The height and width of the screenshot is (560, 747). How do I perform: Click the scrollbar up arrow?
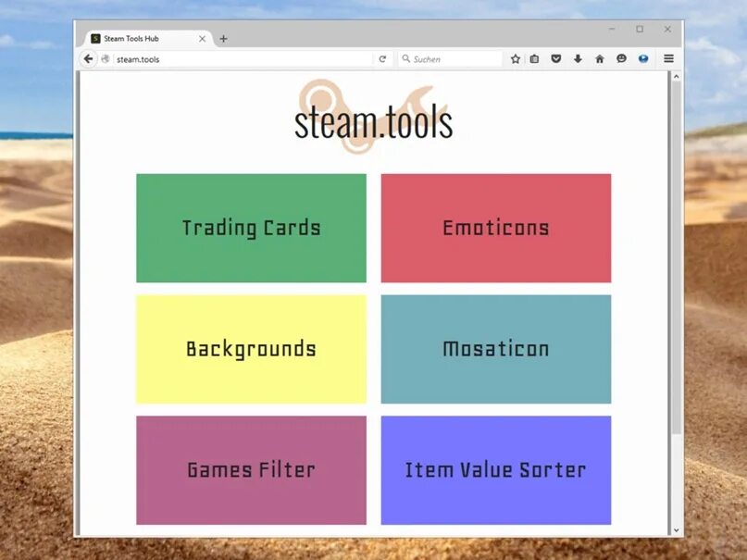tap(676, 77)
